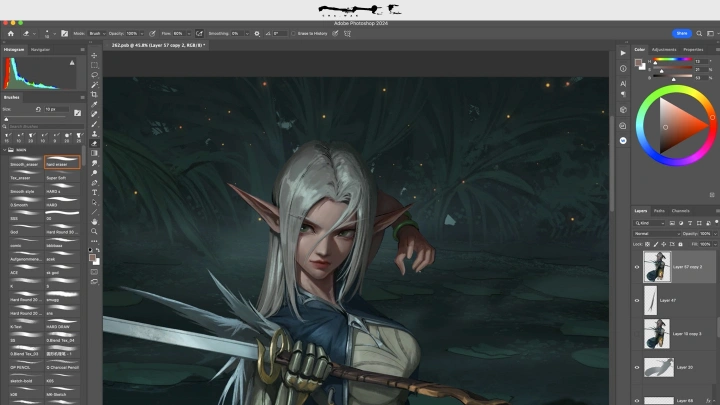
Task: Select the Pen tool
Action: [x=94, y=183]
